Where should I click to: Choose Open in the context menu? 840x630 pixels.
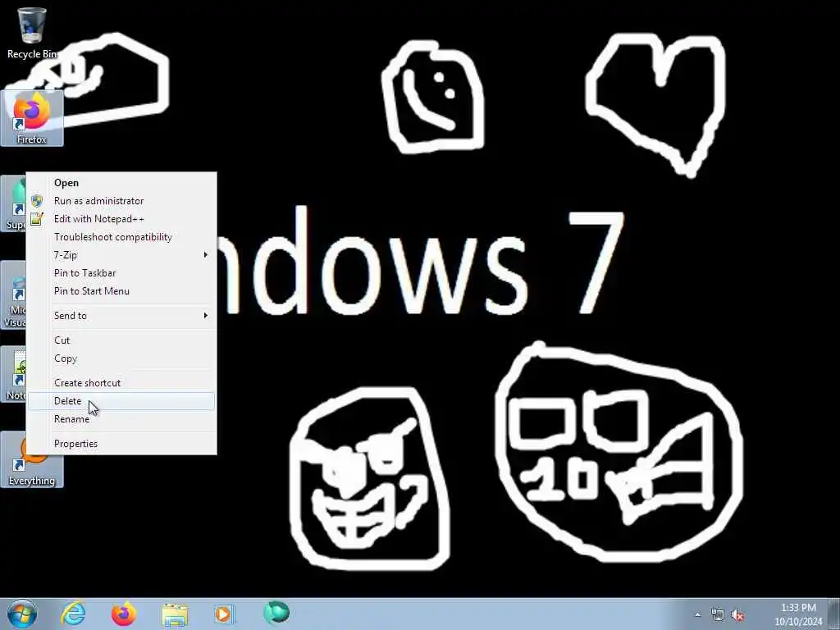122,183
